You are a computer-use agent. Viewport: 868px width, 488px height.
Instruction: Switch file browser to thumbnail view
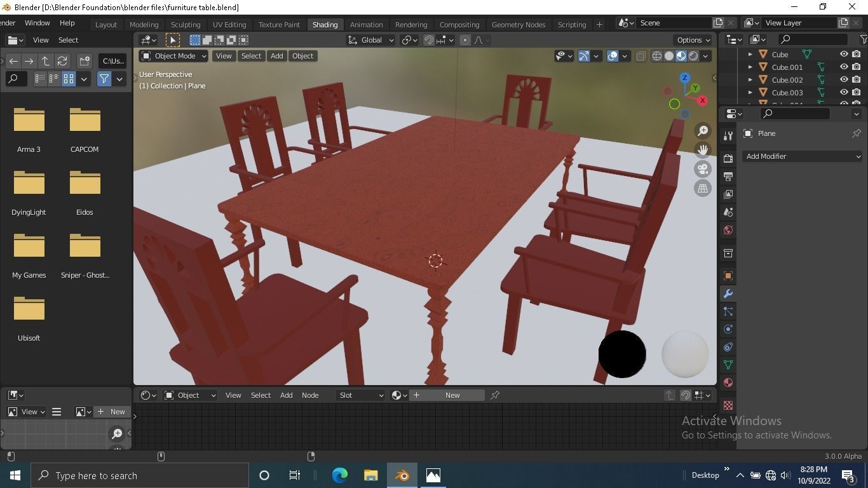(x=69, y=79)
